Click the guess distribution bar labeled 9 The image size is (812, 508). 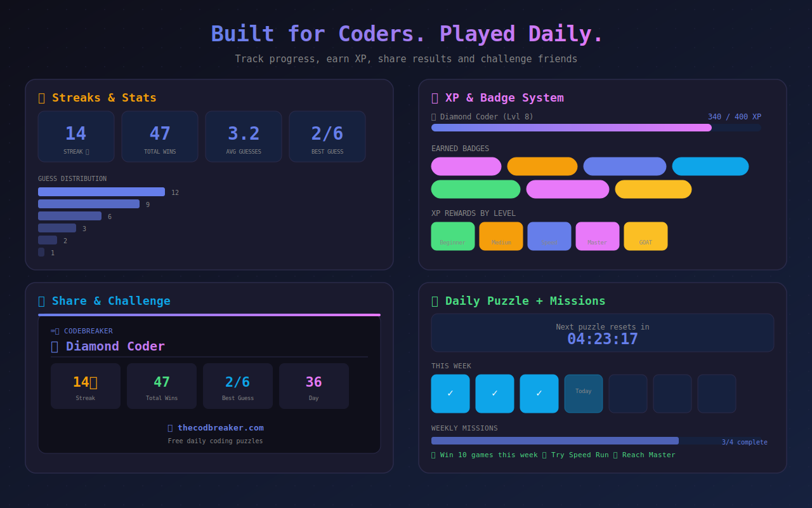coord(89,204)
